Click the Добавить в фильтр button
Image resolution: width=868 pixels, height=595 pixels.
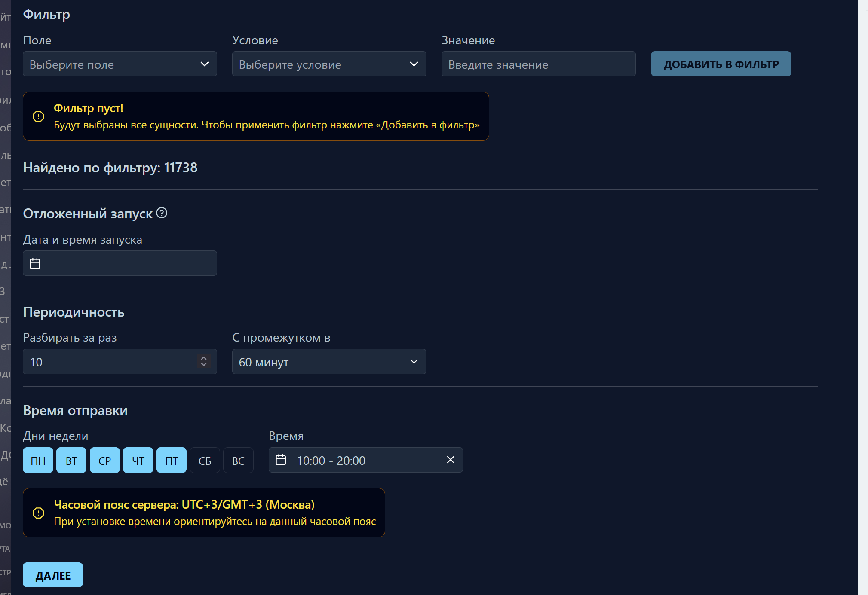click(721, 64)
